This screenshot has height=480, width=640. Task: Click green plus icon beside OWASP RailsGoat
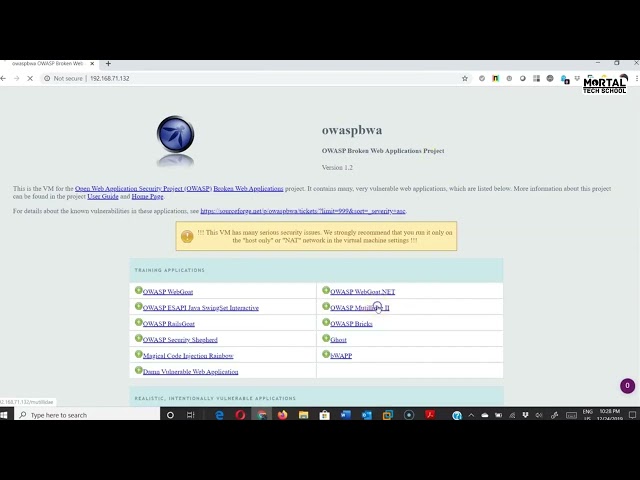(x=139, y=322)
